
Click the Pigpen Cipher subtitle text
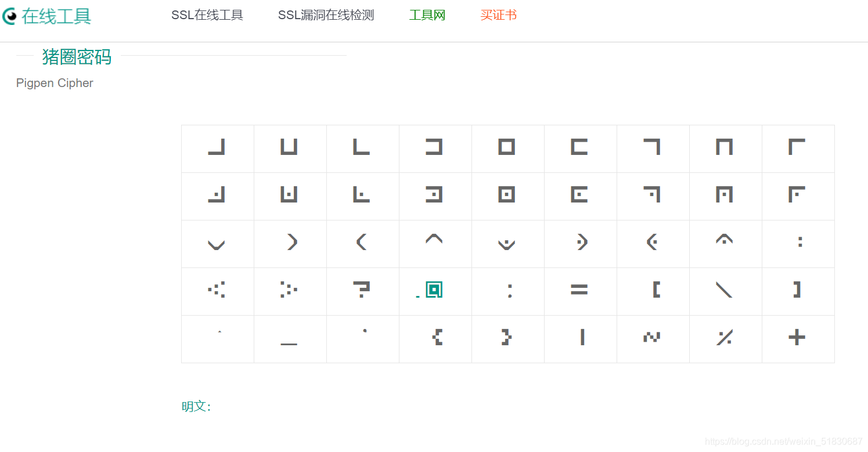(55, 83)
